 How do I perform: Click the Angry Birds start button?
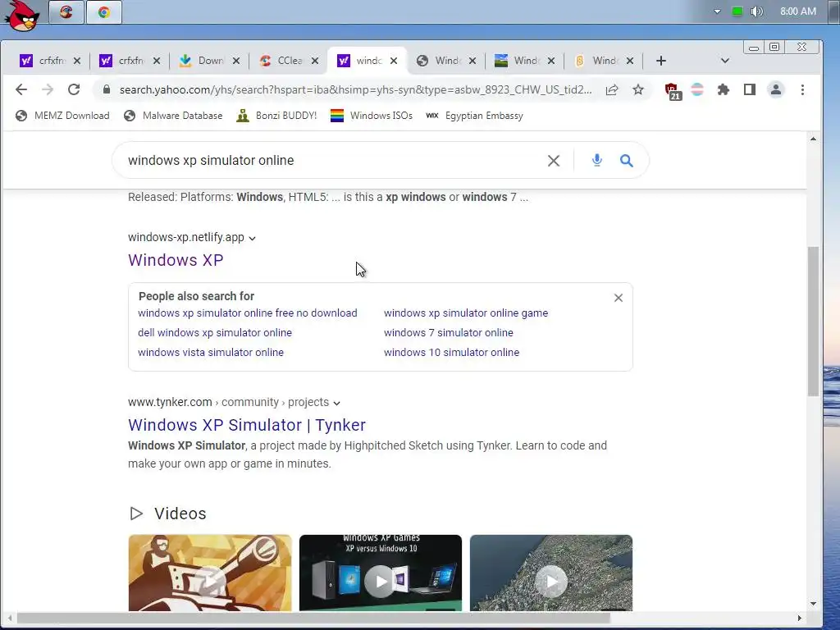pyautogui.click(x=22, y=15)
